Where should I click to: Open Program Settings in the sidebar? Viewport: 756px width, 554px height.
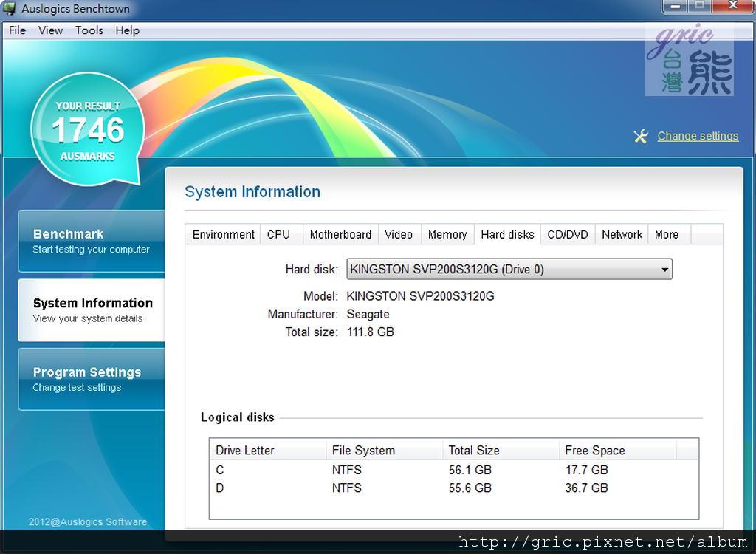(92, 380)
